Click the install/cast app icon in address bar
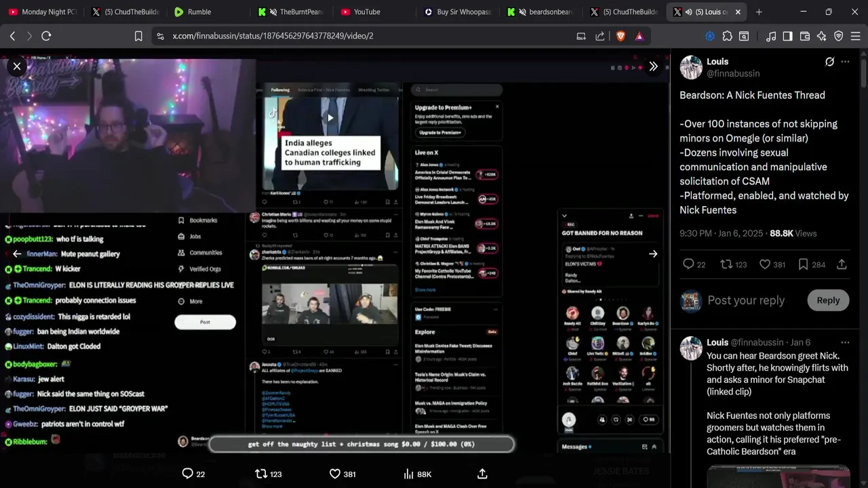The width and height of the screenshot is (868, 488). 581,36
